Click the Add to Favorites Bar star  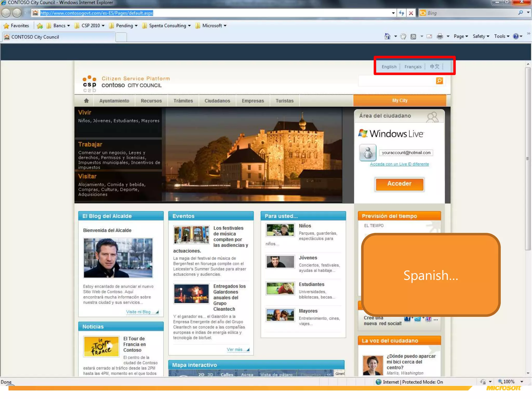coord(40,26)
